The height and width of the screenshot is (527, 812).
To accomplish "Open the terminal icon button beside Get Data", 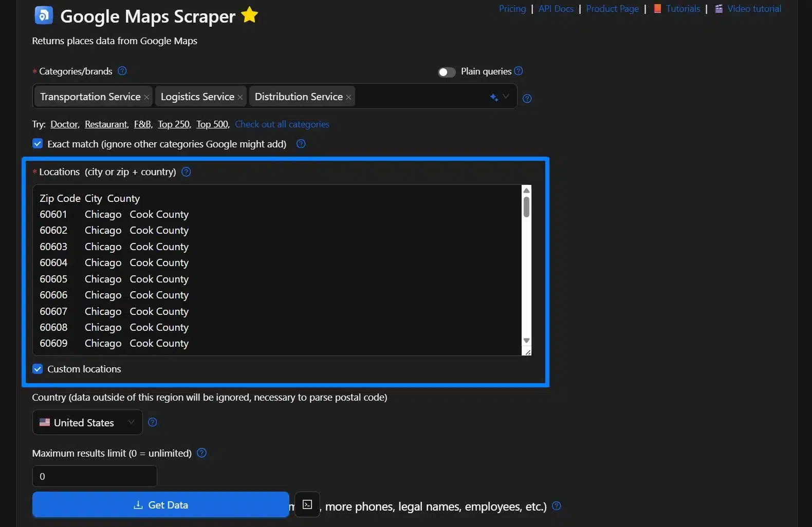I will point(307,505).
